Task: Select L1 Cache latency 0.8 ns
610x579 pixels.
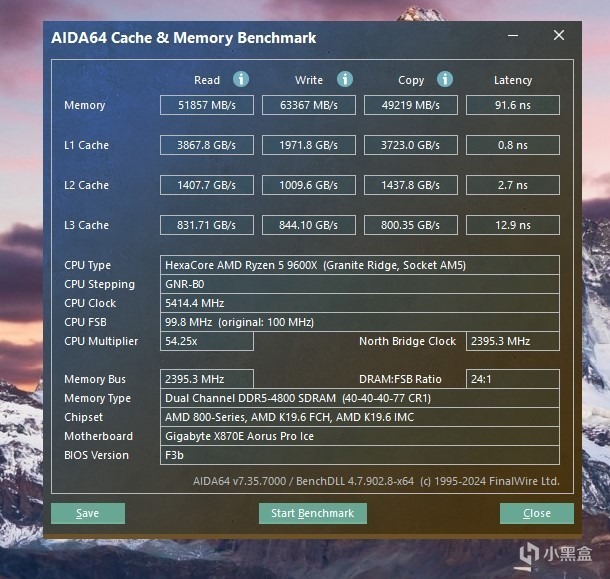Action: (x=513, y=145)
